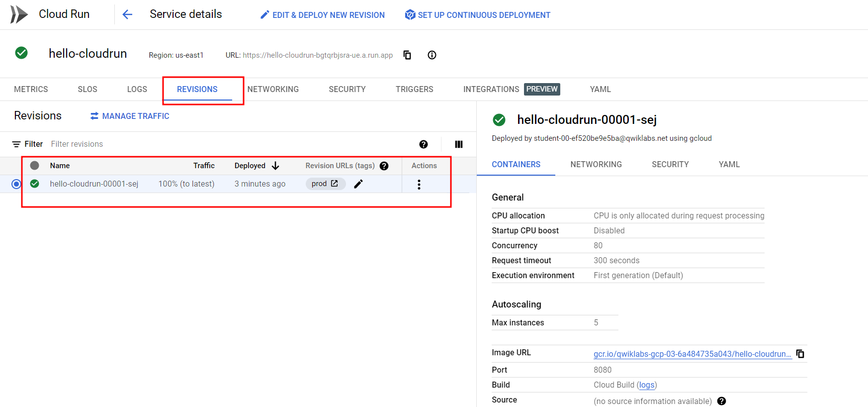Select the hello-cloudrun-00001-sej revision radio button

pos(16,184)
